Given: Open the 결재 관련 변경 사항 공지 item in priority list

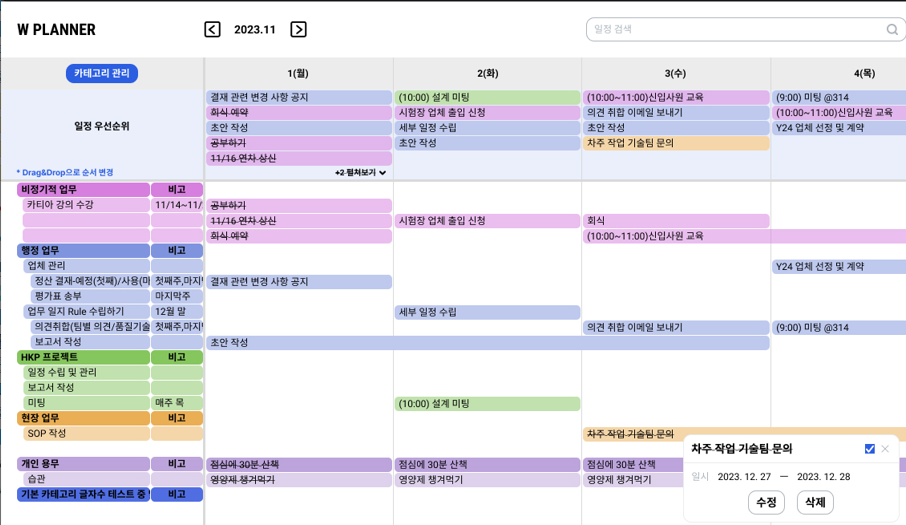Looking at the screenshot, I should (299, 98).
